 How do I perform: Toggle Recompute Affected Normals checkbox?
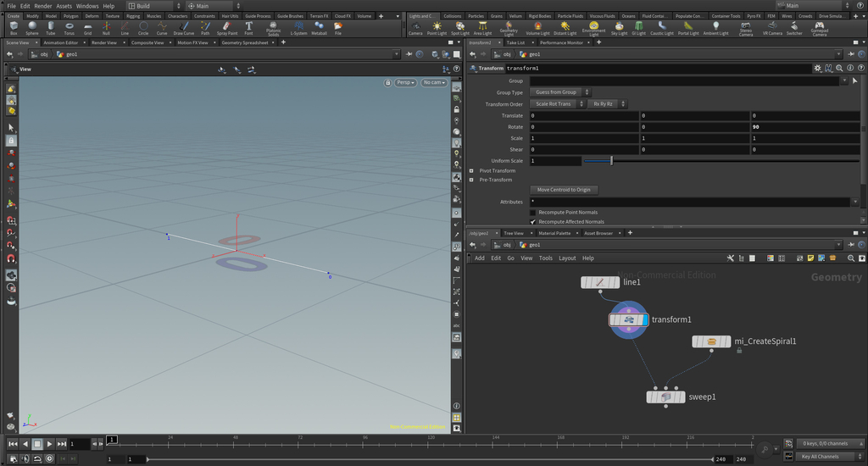point(533,222)
